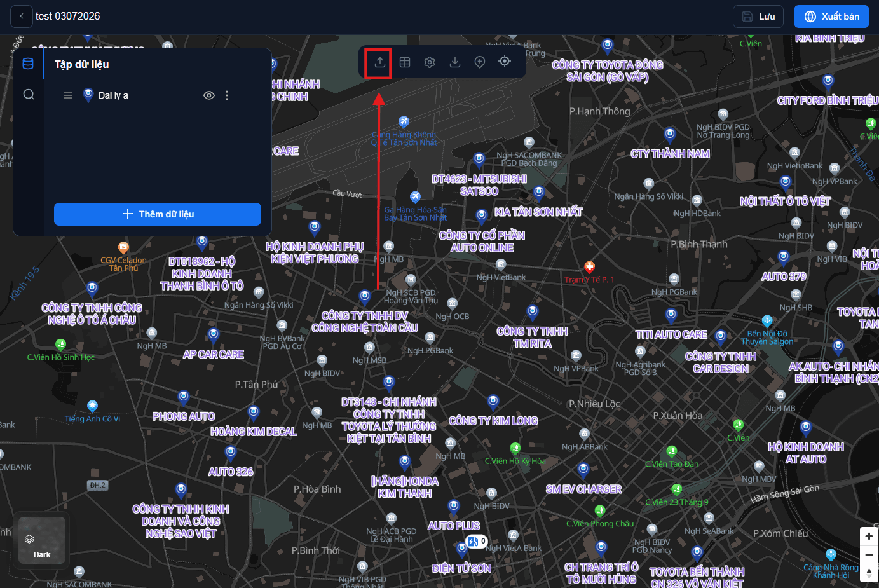879x588 pixels.
Task: Open the dataset (database) panel icon
Action: pyautogui.click(x=28, y=64)
